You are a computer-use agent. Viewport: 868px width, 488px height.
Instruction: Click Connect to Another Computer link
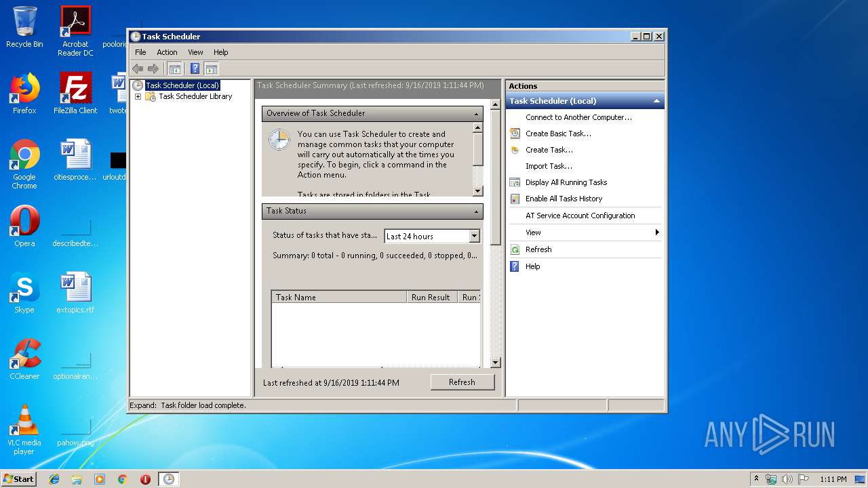578,117
